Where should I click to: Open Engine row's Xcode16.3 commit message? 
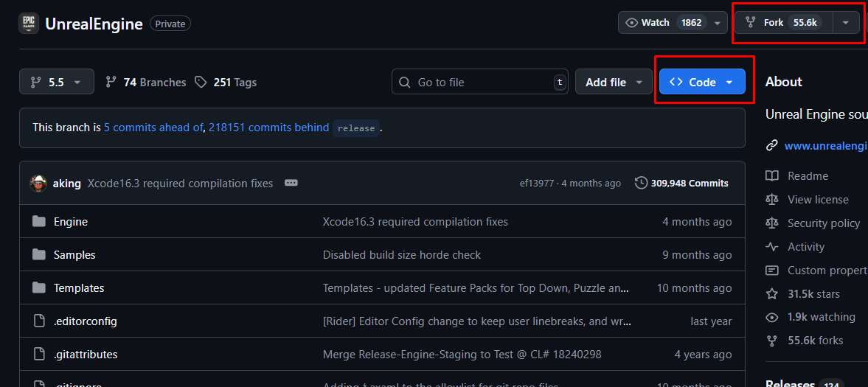415,221
